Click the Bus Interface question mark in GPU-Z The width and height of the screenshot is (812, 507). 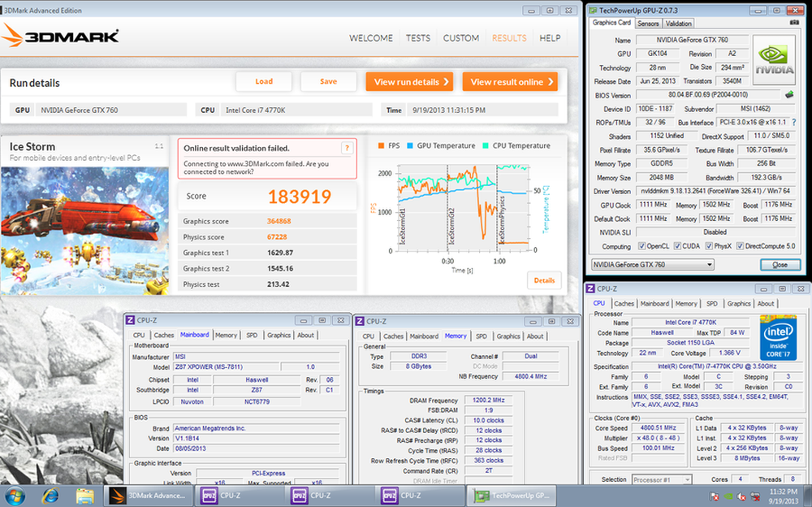pyautogui.click(x=793, y=123)
